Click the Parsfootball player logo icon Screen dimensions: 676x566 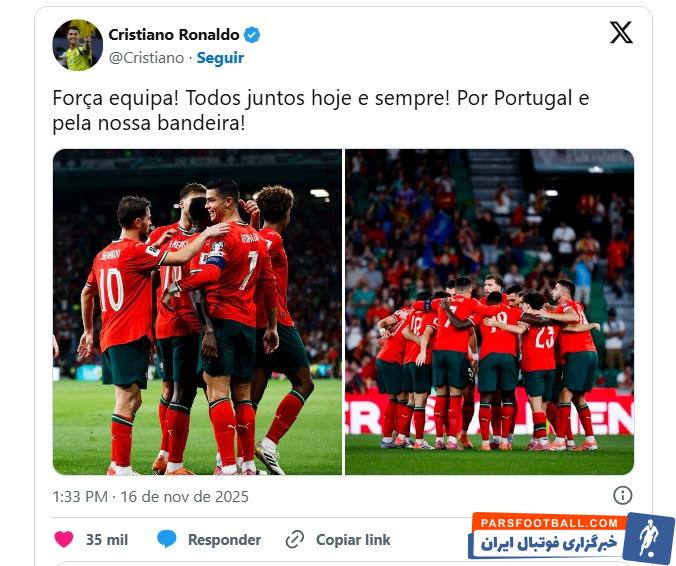click(648, 538)
